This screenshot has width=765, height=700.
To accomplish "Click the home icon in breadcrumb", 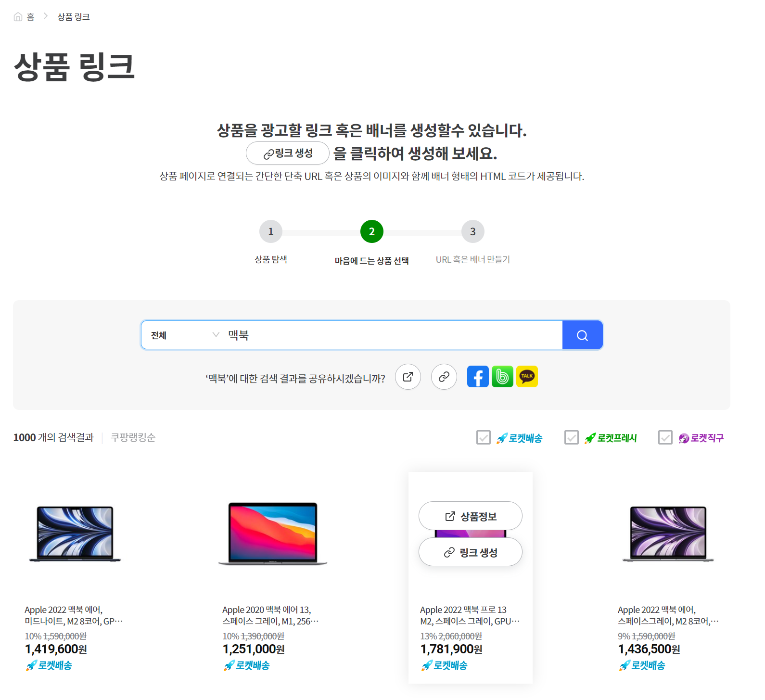I will point(18,17).
